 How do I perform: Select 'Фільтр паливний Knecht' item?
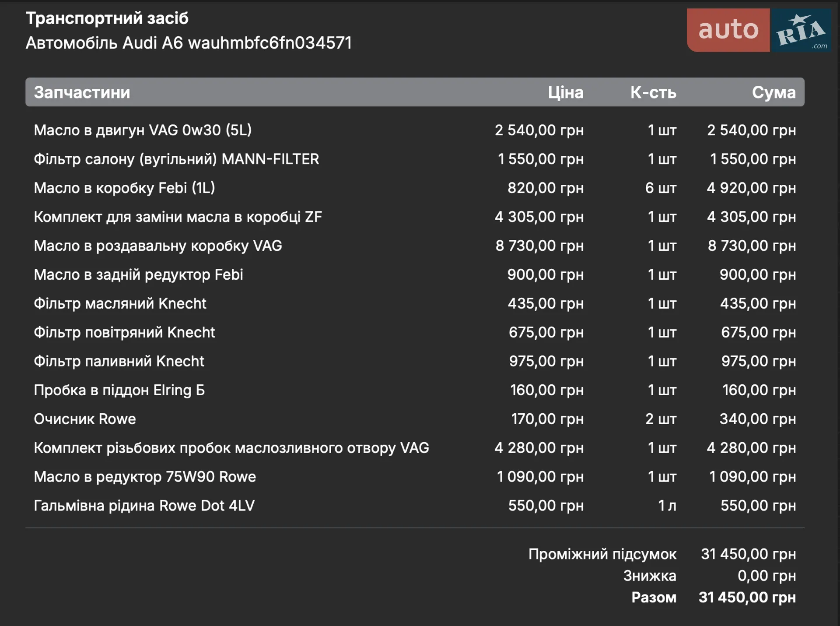tap(119, 361)
